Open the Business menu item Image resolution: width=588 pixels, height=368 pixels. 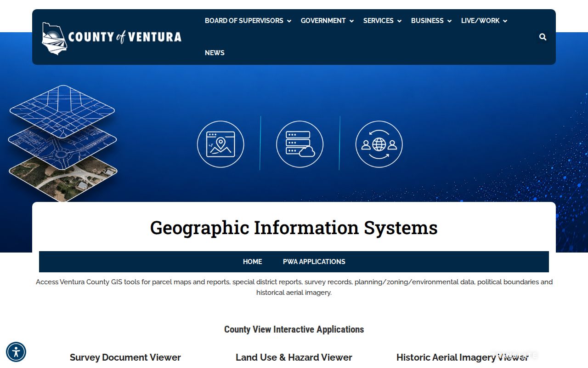click(x=427, y=21)
